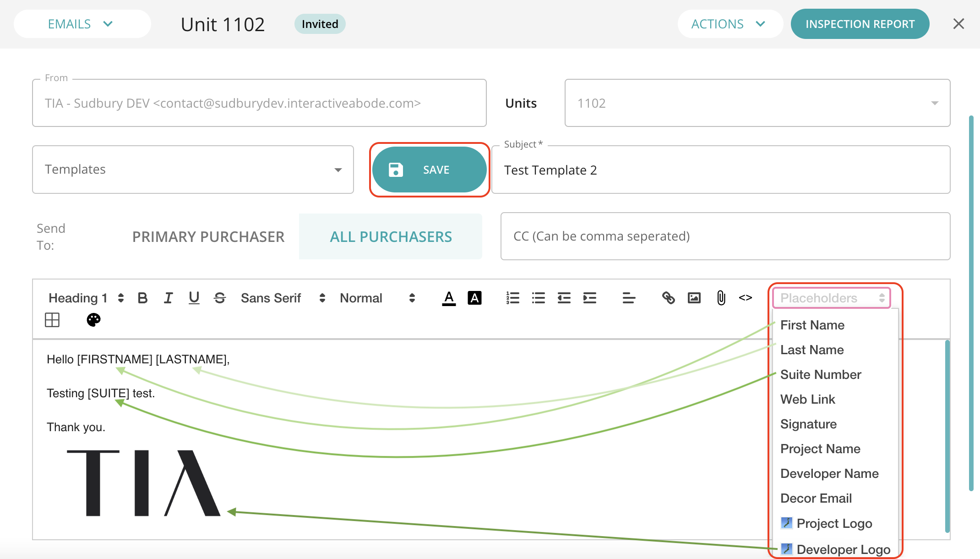The height and width of the screenshot is (559, 980).
Task: Toggle bold formatting in editor toolbar
Action: coord(142,298)
